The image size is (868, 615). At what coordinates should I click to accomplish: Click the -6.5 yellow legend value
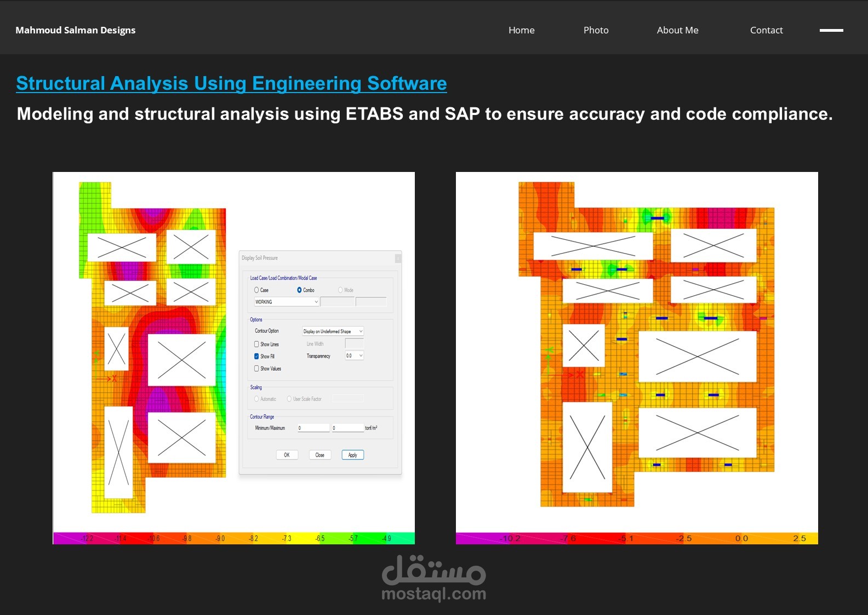pos(319,538)
